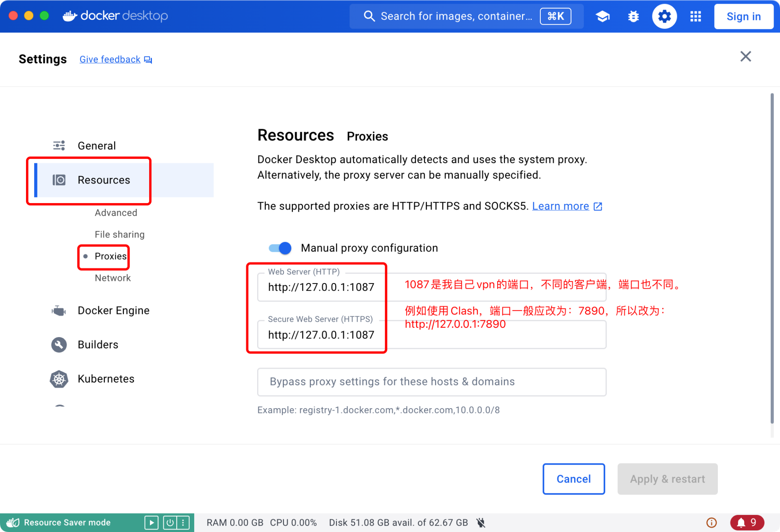Open General settings section
The height and width of the screenshot is (532, 780).
pos(96,145)
